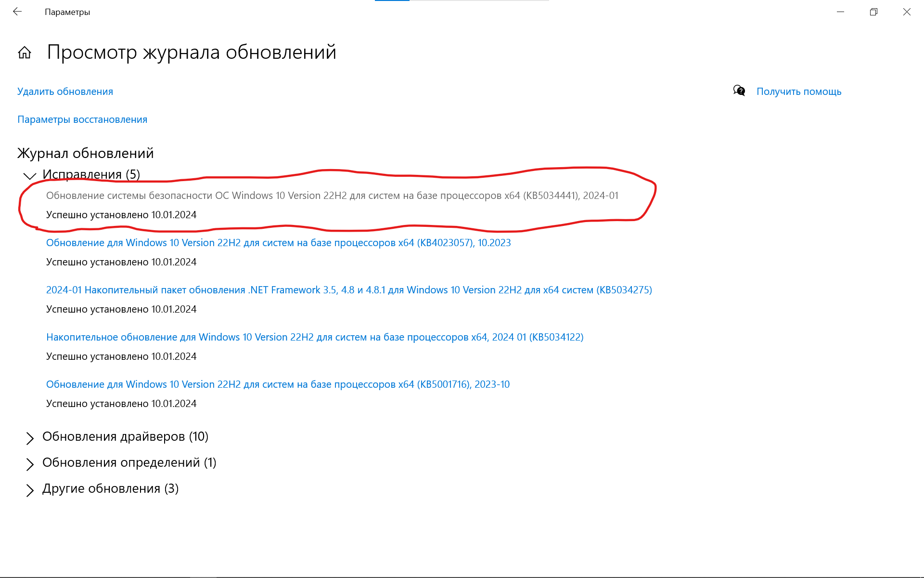Click Получить помощь link
Viewport: 924px width, 578px height.
pyautogui.click(x=798, y=91)
